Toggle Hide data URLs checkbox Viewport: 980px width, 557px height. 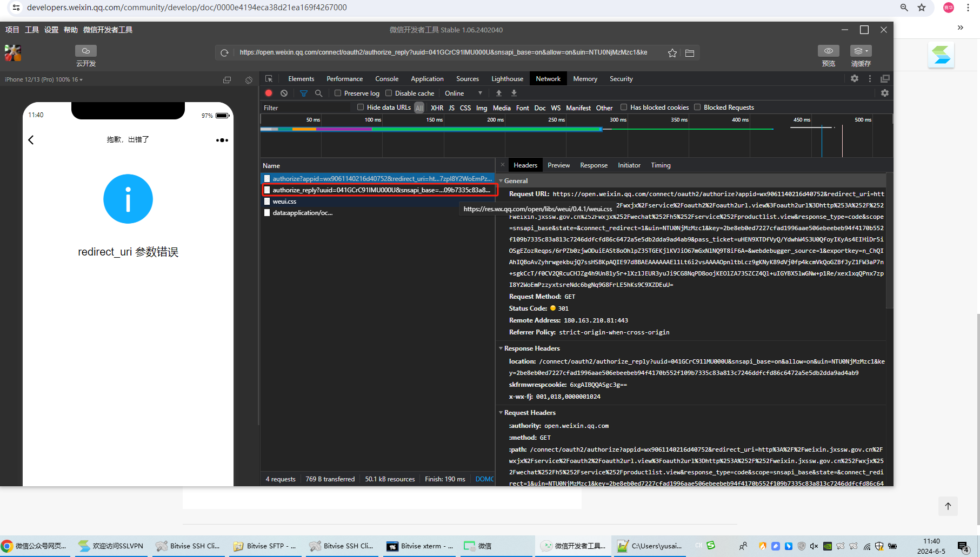click(361, 107)
